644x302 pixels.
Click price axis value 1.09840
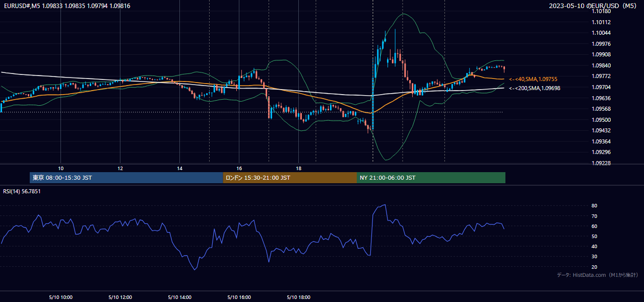(602, 66)
